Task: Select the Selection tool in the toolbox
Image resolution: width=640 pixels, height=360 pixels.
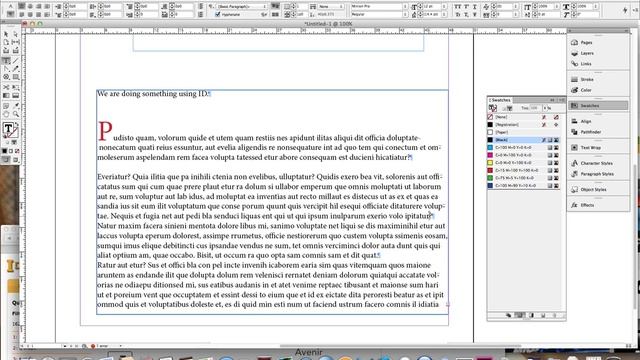Action: tap(6, 34)
